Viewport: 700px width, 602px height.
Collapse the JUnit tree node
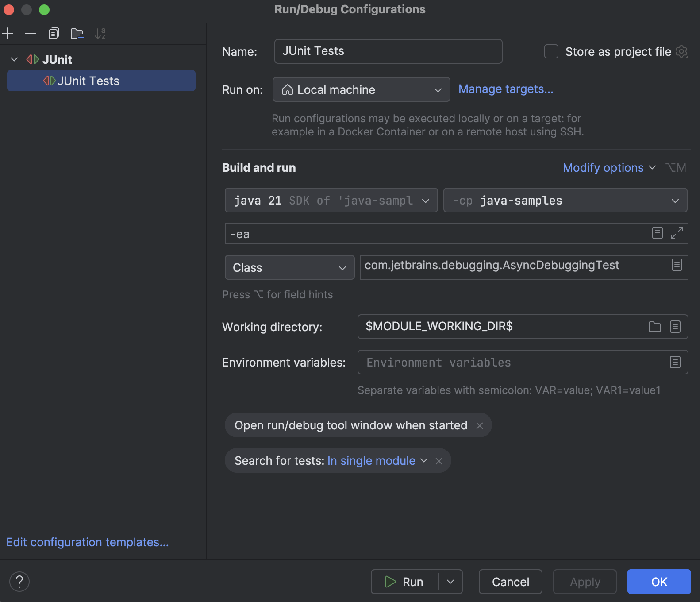pos(14,59)
